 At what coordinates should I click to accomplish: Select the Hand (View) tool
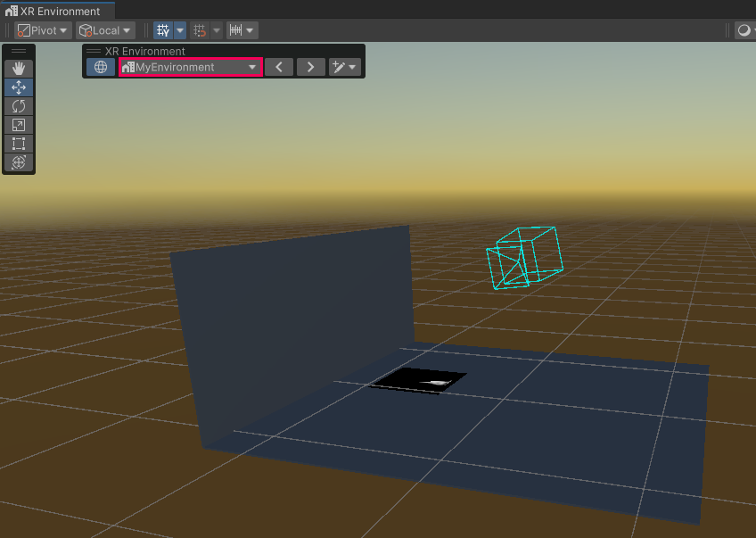tap(19, 69)
